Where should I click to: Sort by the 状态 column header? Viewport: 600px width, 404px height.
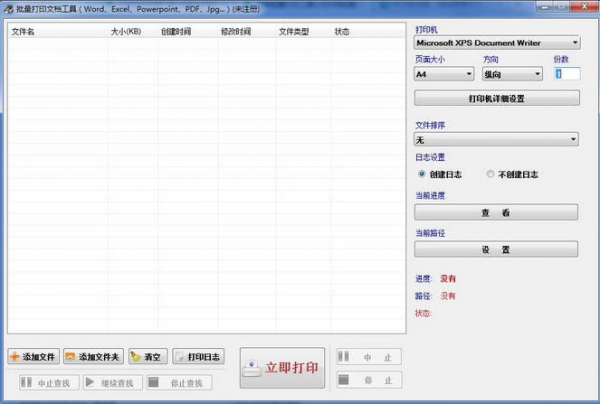coord(367,32)
